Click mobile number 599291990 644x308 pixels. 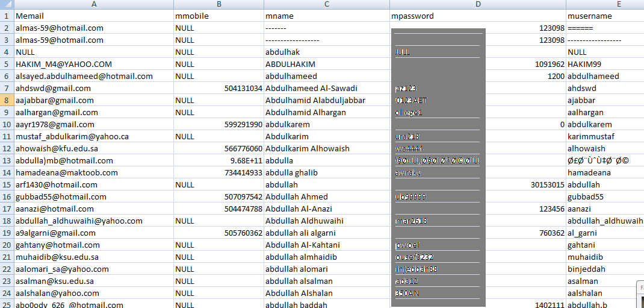pos(219,125)
